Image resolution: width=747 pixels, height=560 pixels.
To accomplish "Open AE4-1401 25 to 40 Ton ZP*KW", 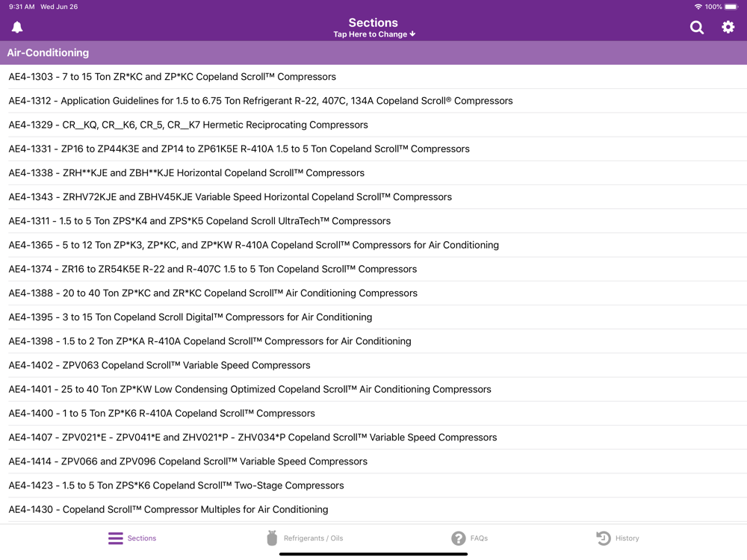I will click(x=373, y=390).
